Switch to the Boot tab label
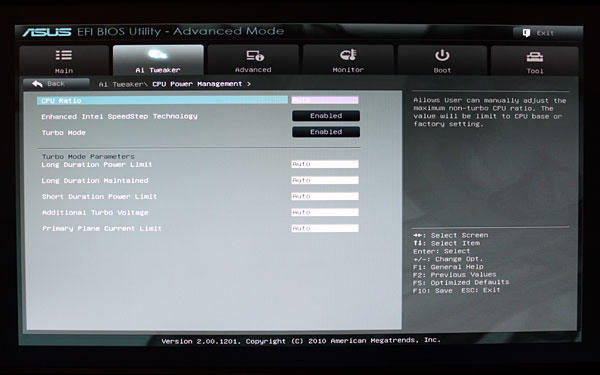This screenshot has height=375, width=600. [x=442, y=70]
